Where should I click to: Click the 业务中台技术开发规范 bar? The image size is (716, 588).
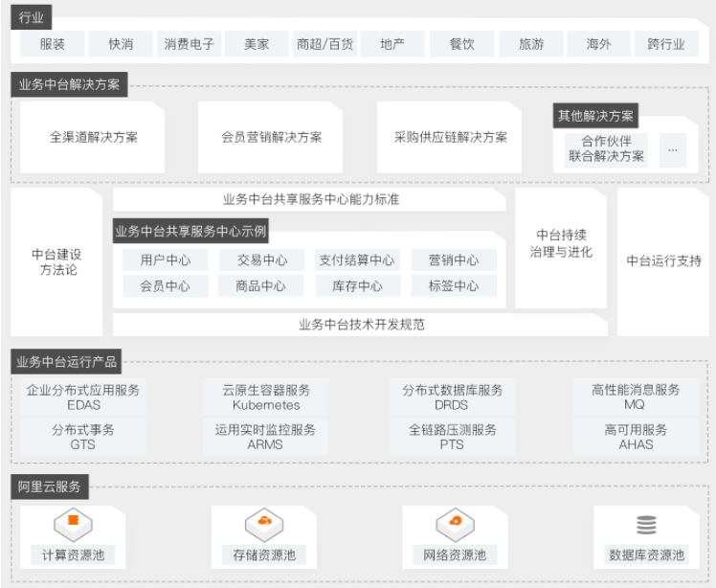click(x=360, y=325)
